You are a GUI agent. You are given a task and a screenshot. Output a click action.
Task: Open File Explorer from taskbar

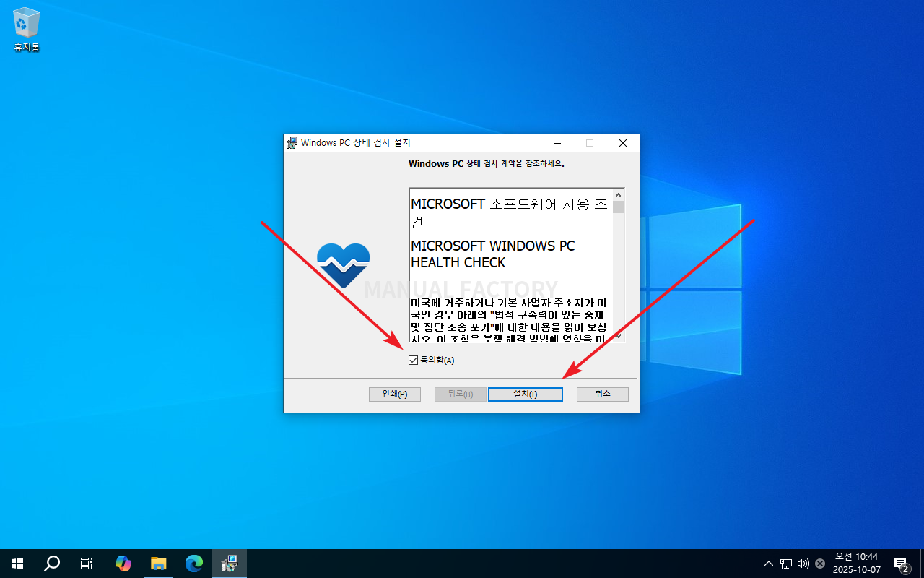click(x=159, y=564)
